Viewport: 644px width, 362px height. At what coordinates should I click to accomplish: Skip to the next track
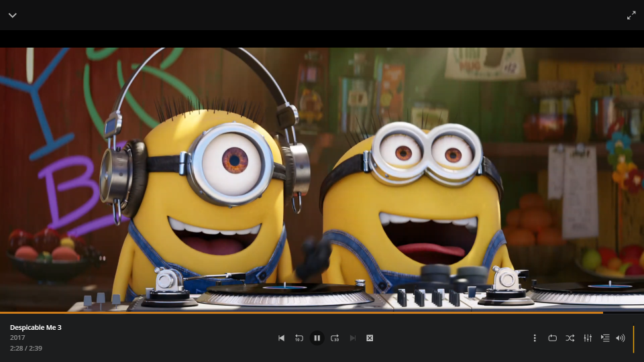(x=352, y=338)
